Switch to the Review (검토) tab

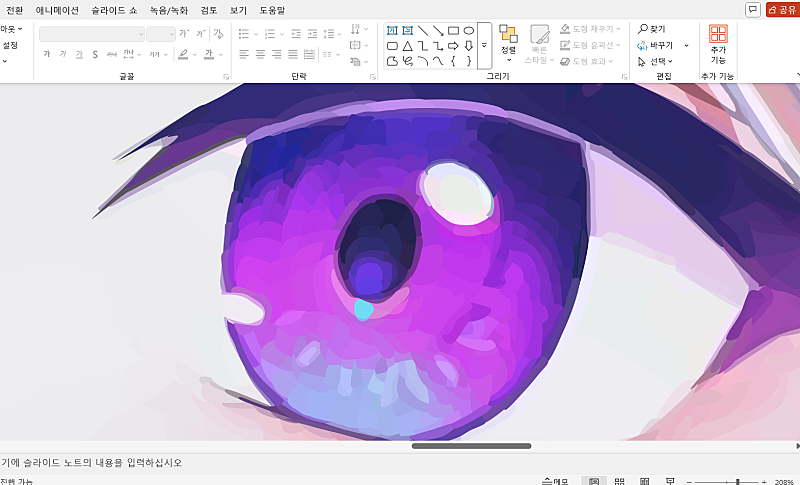pyautogui.click(x=208, y=10)
